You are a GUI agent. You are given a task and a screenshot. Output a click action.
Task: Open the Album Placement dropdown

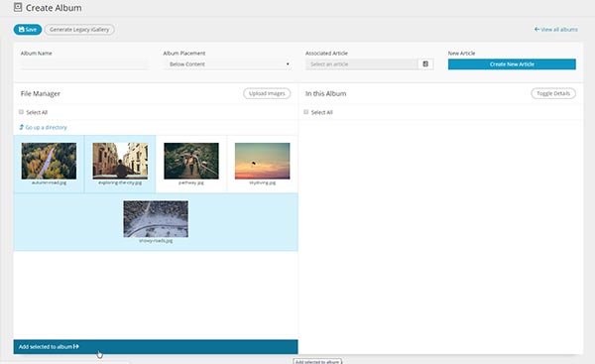click(227, 64)
